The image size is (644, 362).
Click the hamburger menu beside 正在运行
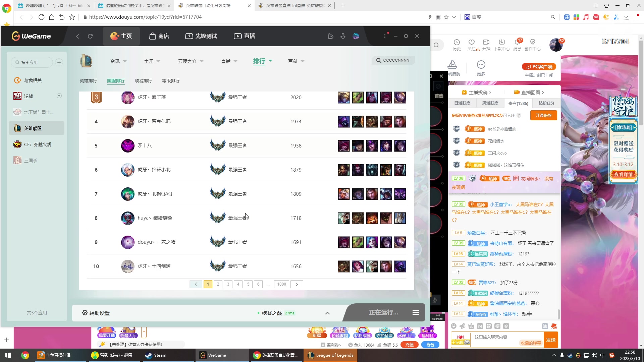pos(416,313)
